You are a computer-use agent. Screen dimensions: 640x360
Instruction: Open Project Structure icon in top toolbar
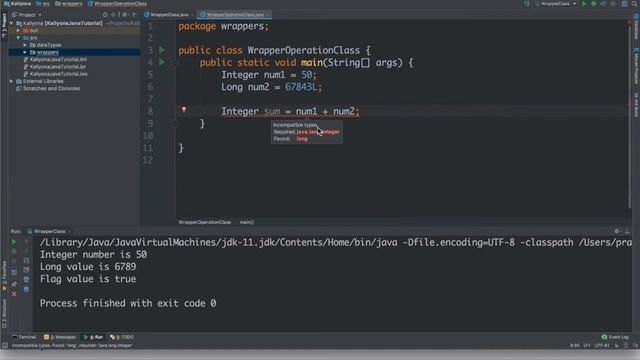(x=624, y=4)
